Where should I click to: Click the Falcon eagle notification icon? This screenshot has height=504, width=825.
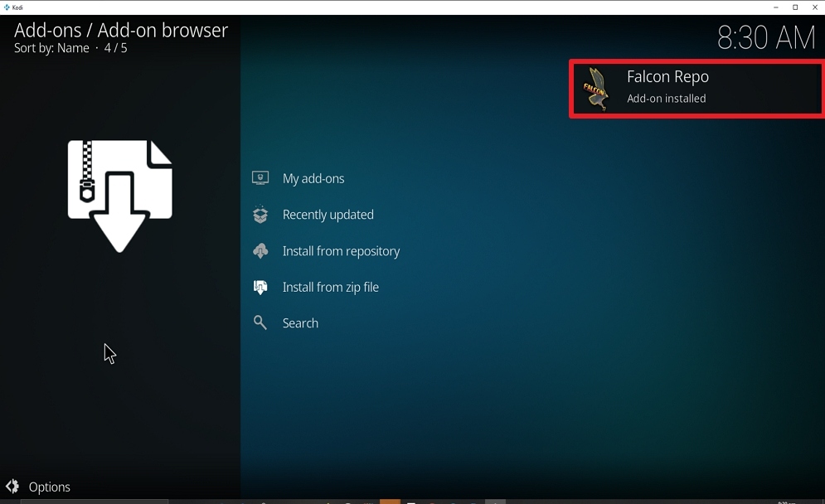pyautogui.click(x=596, y=89)
